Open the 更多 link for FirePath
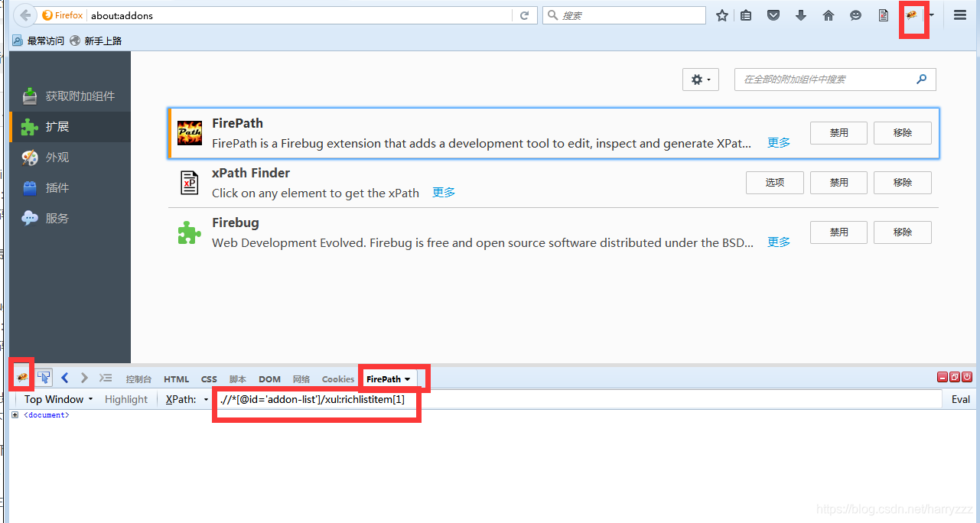 coord(779,143)
